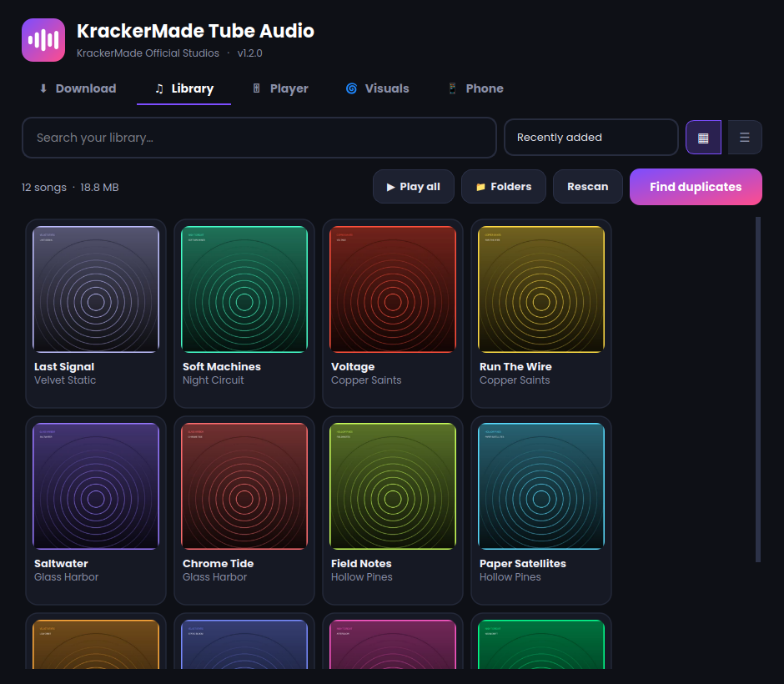Click the KrackerMade Official Studios subtitle
This screenshot has height=684, width=784.
click(148, 53)
